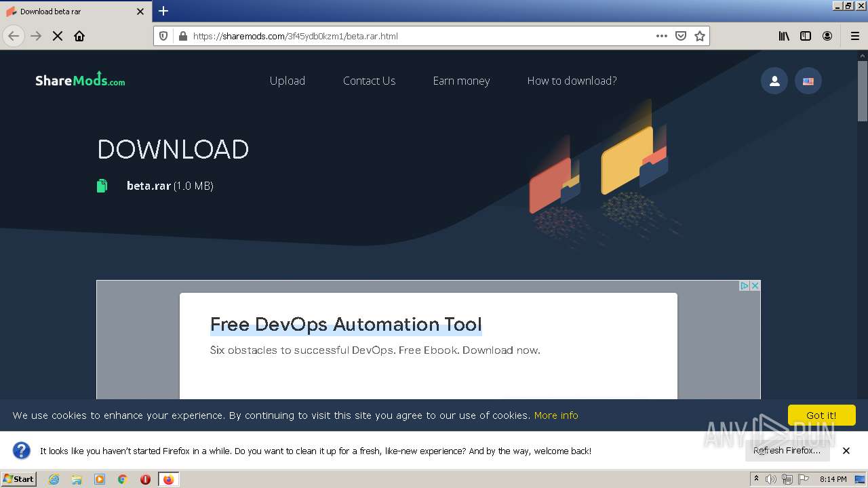Dismiss the Firefox refresh notification bar
Screen dimensions: 868x488
click(846, 451)
